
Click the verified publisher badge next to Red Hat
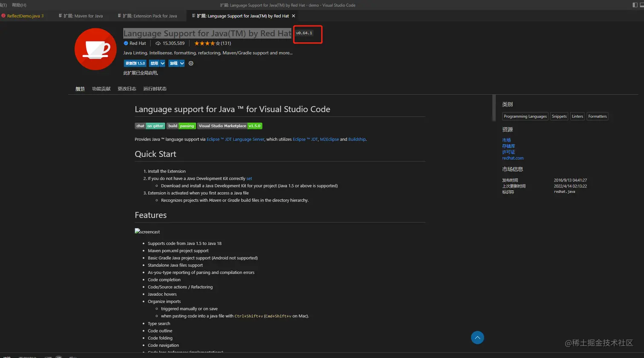pyautogui.click(x=126, y=43)
